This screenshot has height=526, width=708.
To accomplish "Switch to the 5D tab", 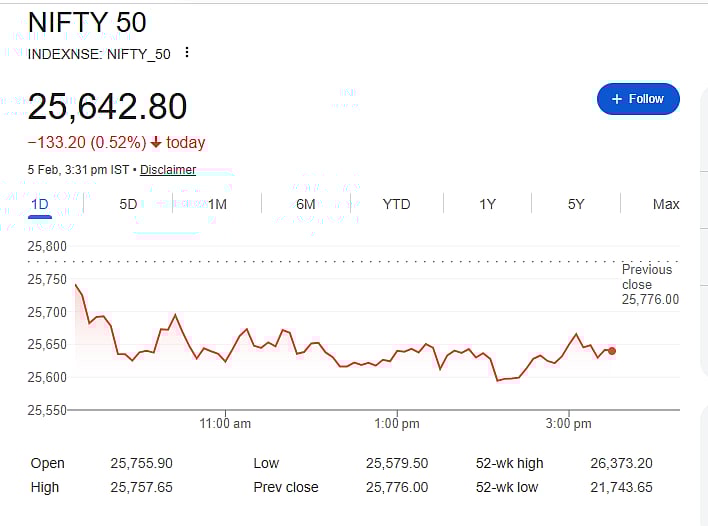I will click(128, 204).
